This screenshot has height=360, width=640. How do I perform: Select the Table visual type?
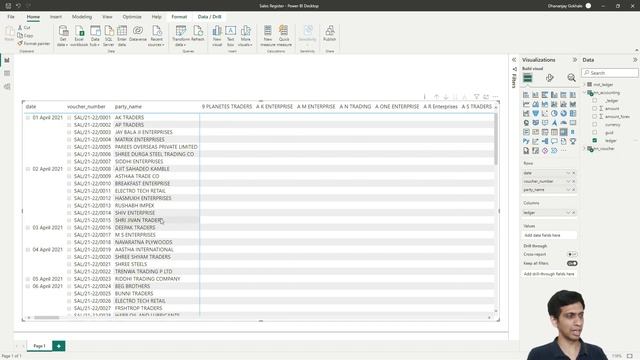[x=554, y=132]
